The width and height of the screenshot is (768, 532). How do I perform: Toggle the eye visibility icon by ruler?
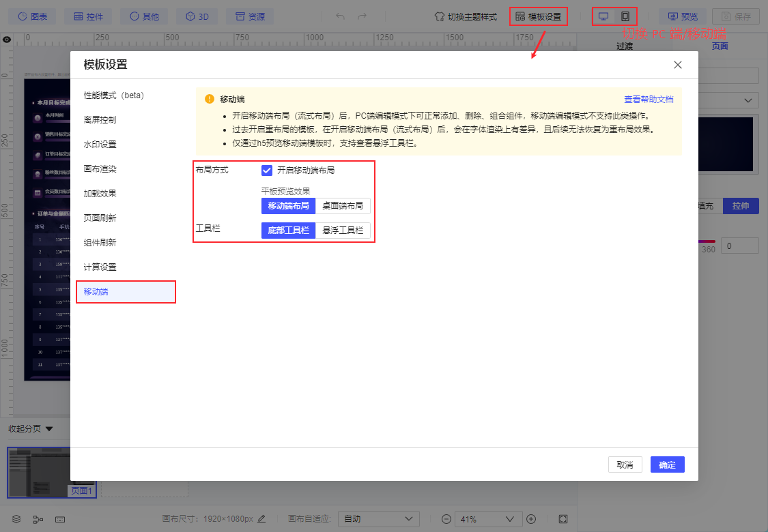pyautogui.click(x=7, y=39)
